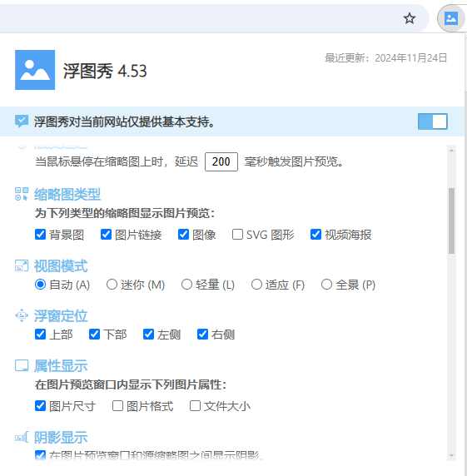Click the scrollbar down arrow
467x476 pixels.
pos(451,455)
